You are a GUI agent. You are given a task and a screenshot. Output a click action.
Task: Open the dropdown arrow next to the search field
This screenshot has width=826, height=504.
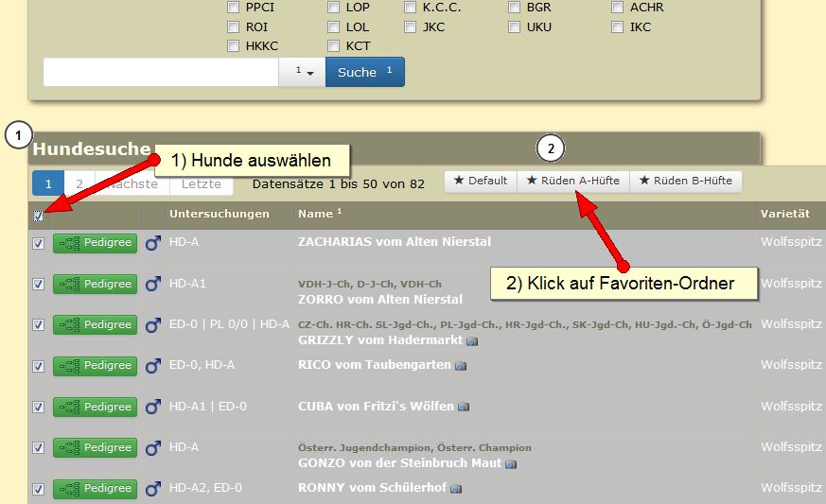tap(303, 72)
